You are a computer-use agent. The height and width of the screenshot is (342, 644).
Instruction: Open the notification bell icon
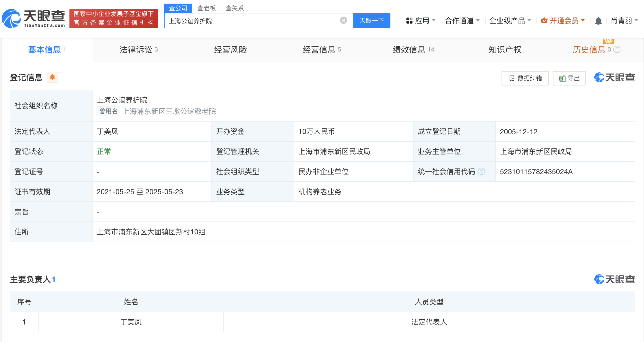pyautogui.click(x=598, y=21)
